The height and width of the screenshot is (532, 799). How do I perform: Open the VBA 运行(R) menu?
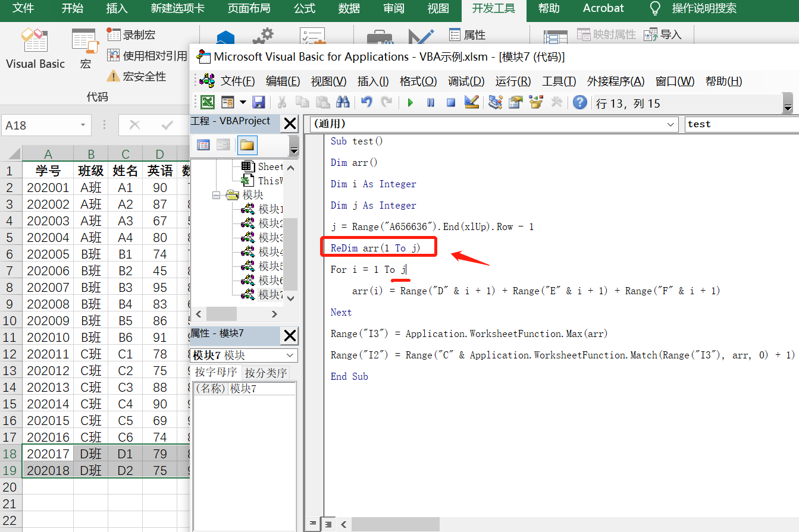click(513, 81)
